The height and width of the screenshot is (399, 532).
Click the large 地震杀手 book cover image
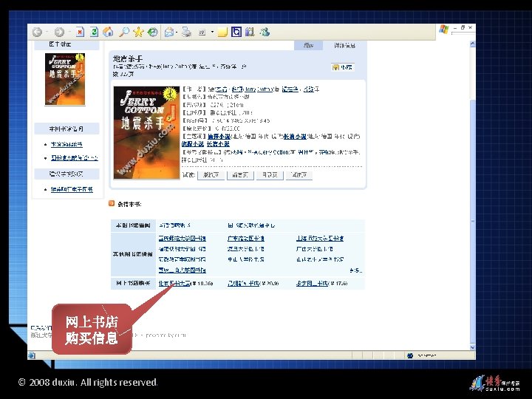coord(146,132)
